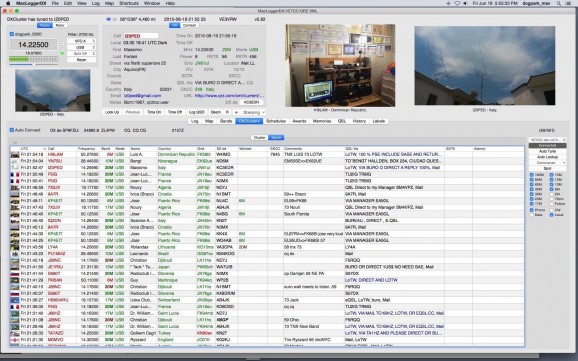Click the thumbnail icon in PU1MHZ row
578x361 pixels.
pos(15,254)
